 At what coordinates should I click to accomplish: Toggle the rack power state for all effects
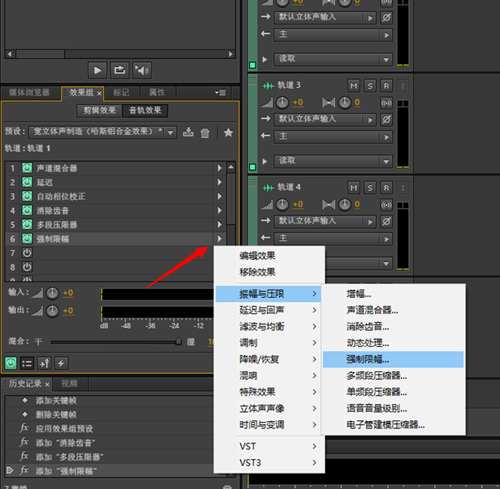(11, 363)
